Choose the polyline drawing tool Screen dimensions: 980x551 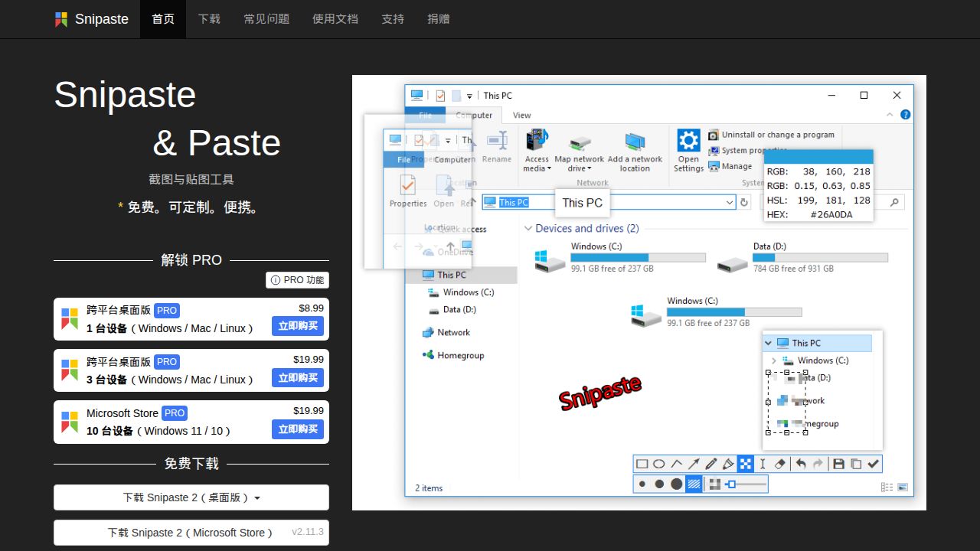click(677, 464)
